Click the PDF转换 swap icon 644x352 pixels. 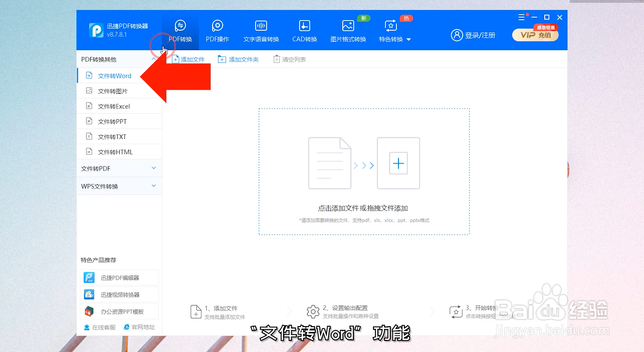(x=180, y=26)
